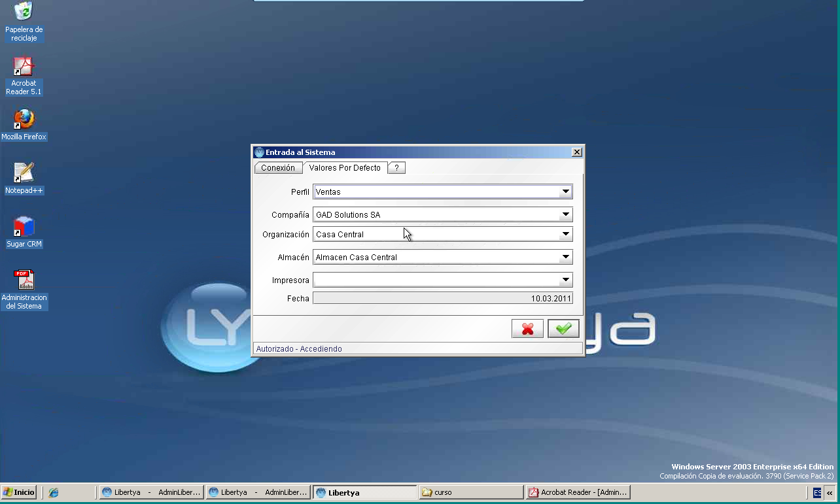The height and width of the screenshot is (504, 840).
Task: Select the Valores Por Defecto tab
Action: tap(345, 168)
